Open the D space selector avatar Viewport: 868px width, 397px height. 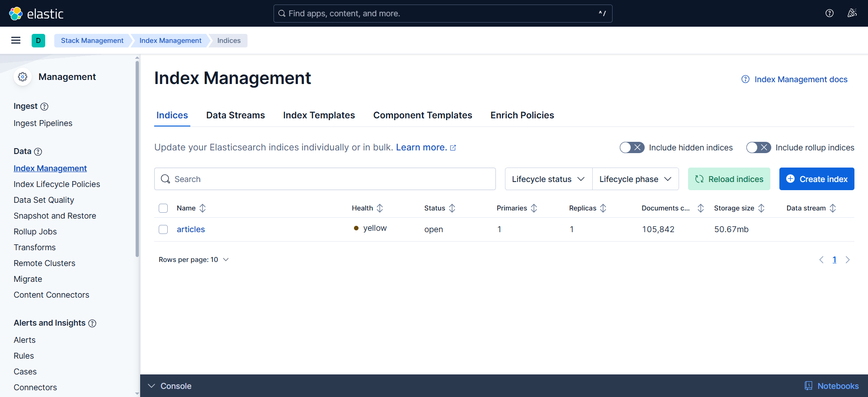(x=38, y=41)
